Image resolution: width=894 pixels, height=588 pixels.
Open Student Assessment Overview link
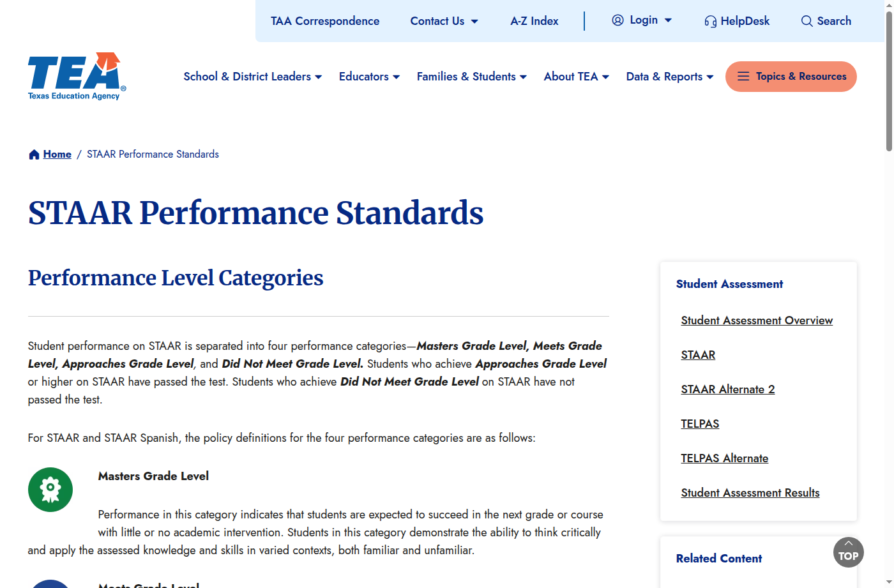click(757, 320)
